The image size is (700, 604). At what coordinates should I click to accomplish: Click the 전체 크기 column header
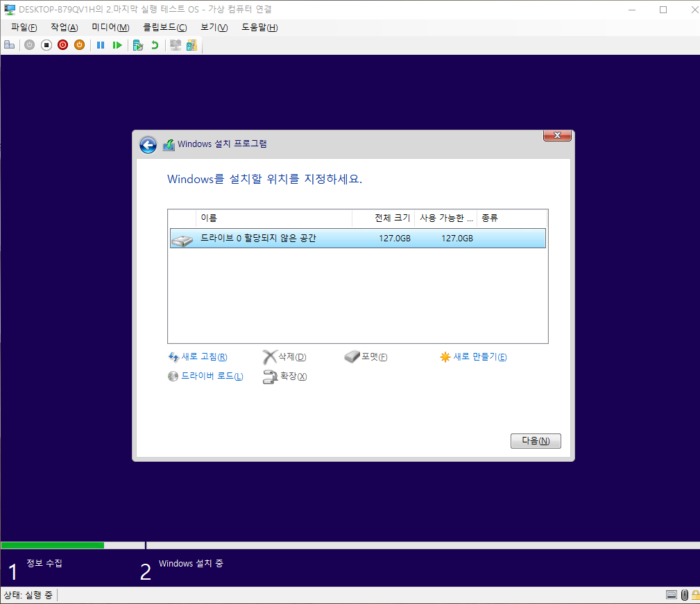click(x=384, y=218)
